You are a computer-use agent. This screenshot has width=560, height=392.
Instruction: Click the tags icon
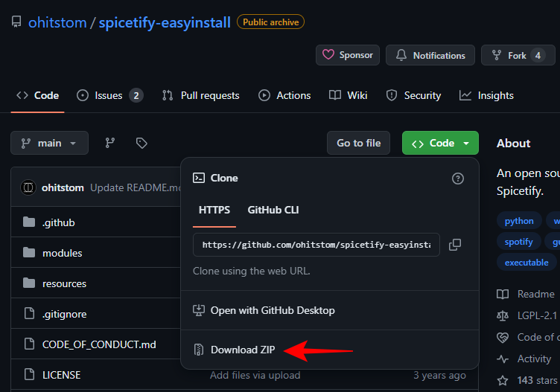pyautogui.click(x=141, y=143)
